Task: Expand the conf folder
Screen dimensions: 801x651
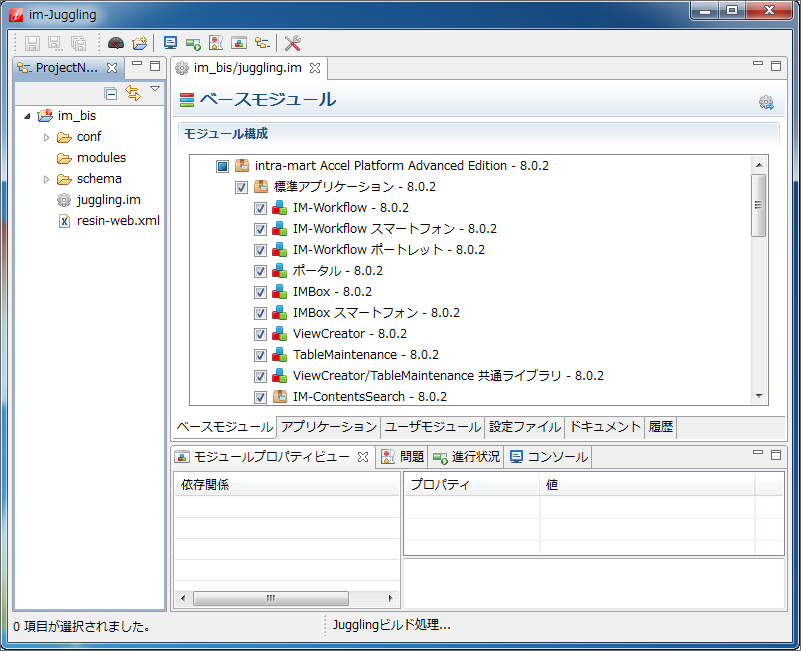Action: pyautogui.click(x=46, y=137)
